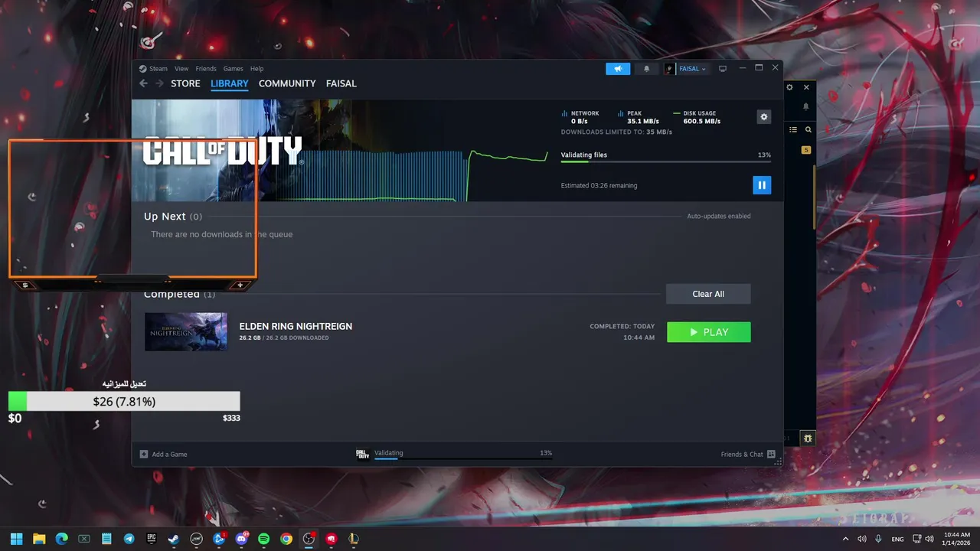Open the Elden Ring Nightreign thumbnail
This screenshot has height=551, width=980.
pos(186,331)
